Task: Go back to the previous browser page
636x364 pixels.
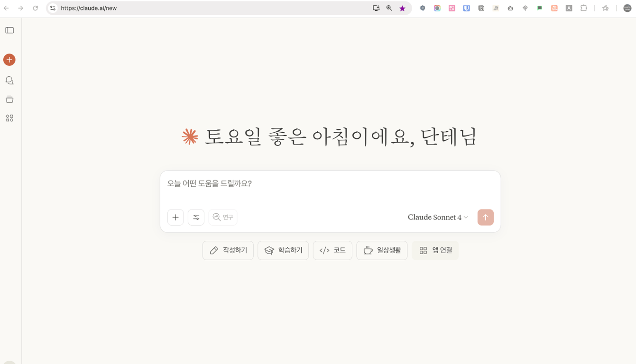Action: pyautogui.click(x=7, y=8)
